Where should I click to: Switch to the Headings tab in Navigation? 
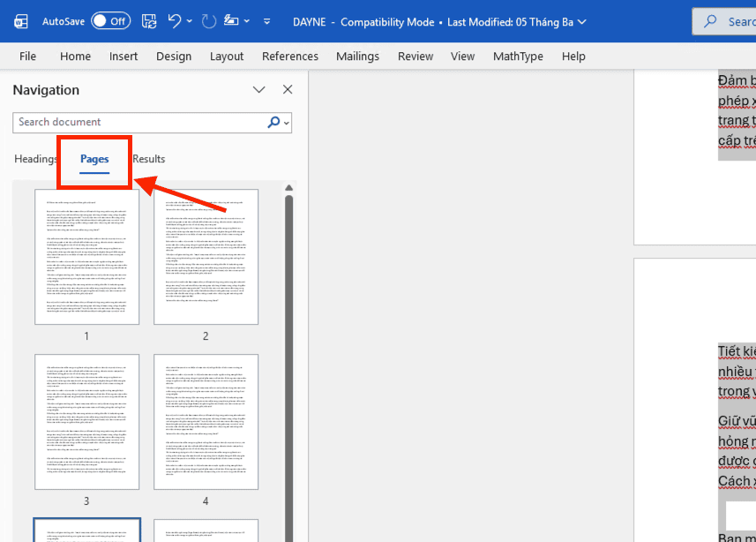(35, 159)
